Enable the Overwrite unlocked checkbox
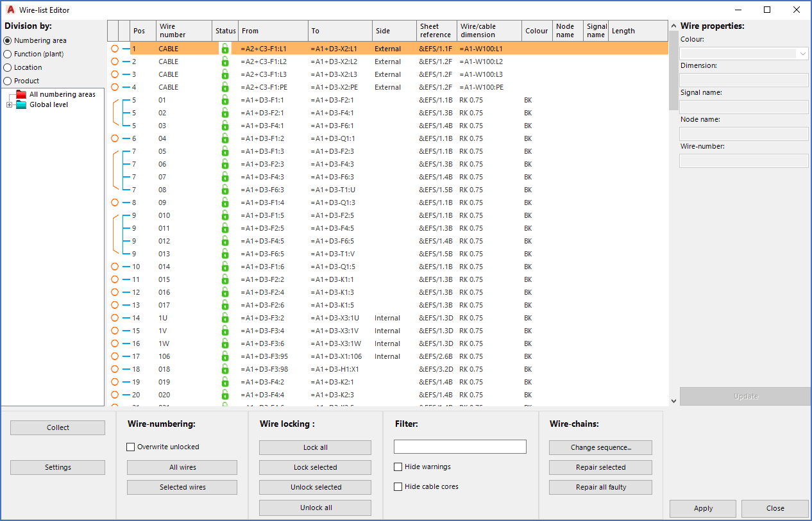Viewport: 812px width, 521px height. (x=131, y=447)
